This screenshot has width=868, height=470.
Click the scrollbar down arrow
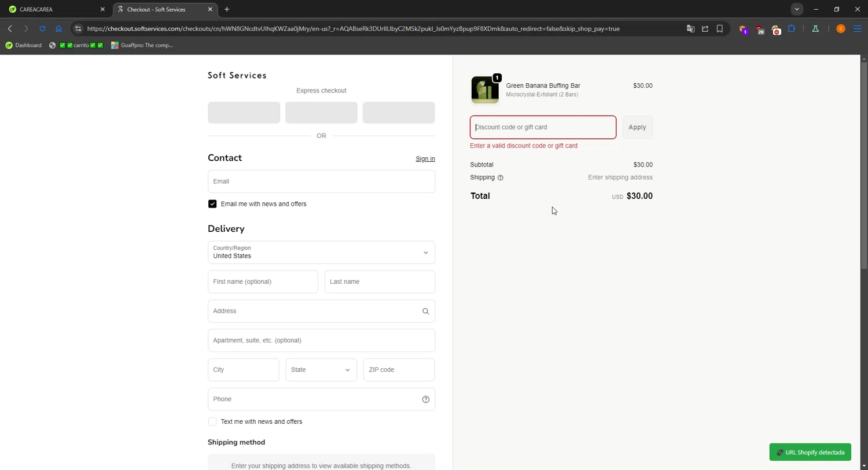[864, 465]
